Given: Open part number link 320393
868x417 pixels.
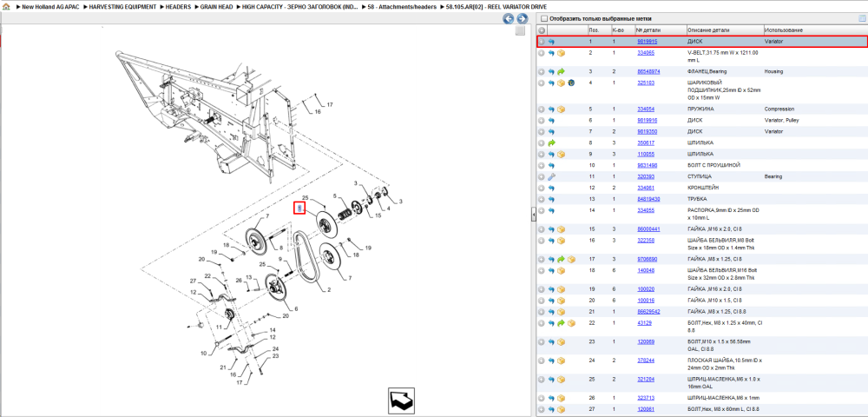Looking at the screenshot, I should (x=646, y=176).
